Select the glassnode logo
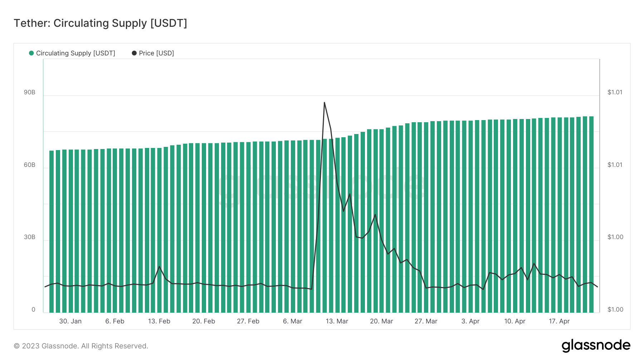 596,345
